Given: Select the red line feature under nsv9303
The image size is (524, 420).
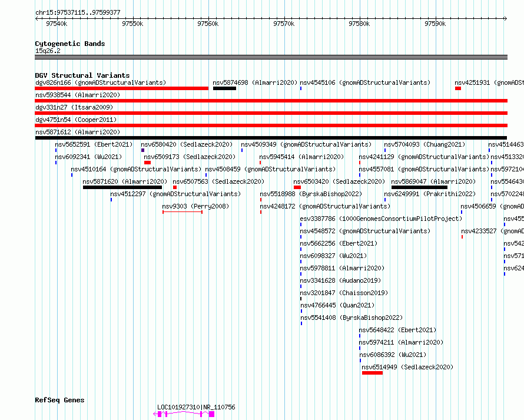Looking at the screenshot, I should pos(183,212).
